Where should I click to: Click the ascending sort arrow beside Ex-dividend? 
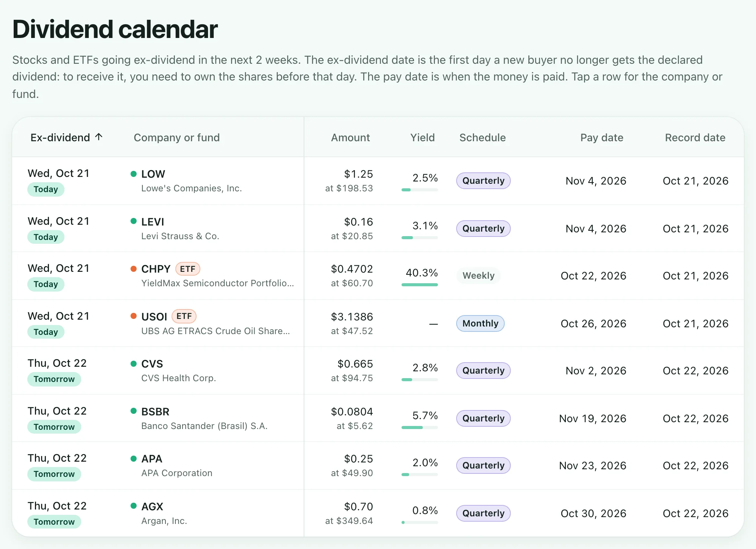coord(99,137)
